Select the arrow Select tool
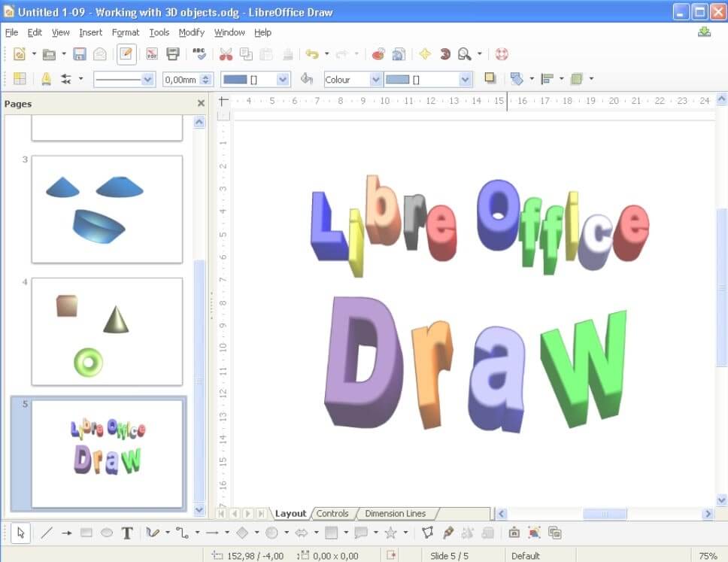Screen dimensions: 728x562 (20, 533)
